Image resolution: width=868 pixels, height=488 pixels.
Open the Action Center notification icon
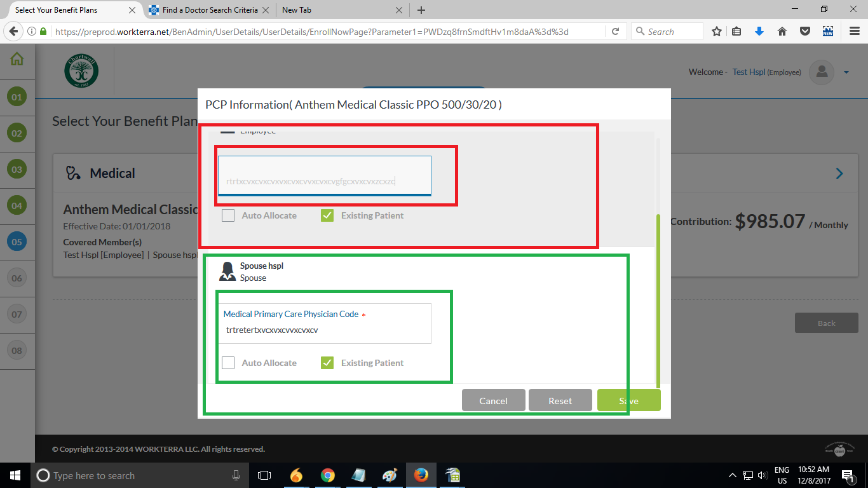click(x=850, y=475)
